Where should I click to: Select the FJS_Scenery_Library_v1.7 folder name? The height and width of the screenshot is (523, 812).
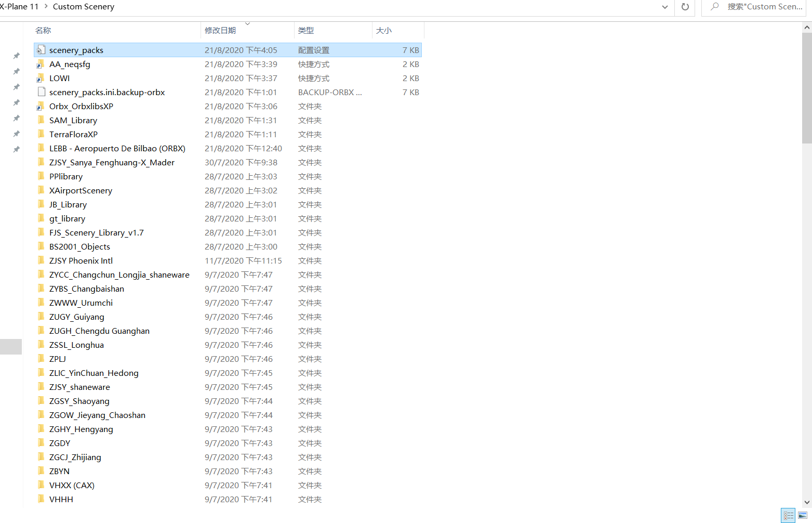pyautogui.click(x=96, y=232)
